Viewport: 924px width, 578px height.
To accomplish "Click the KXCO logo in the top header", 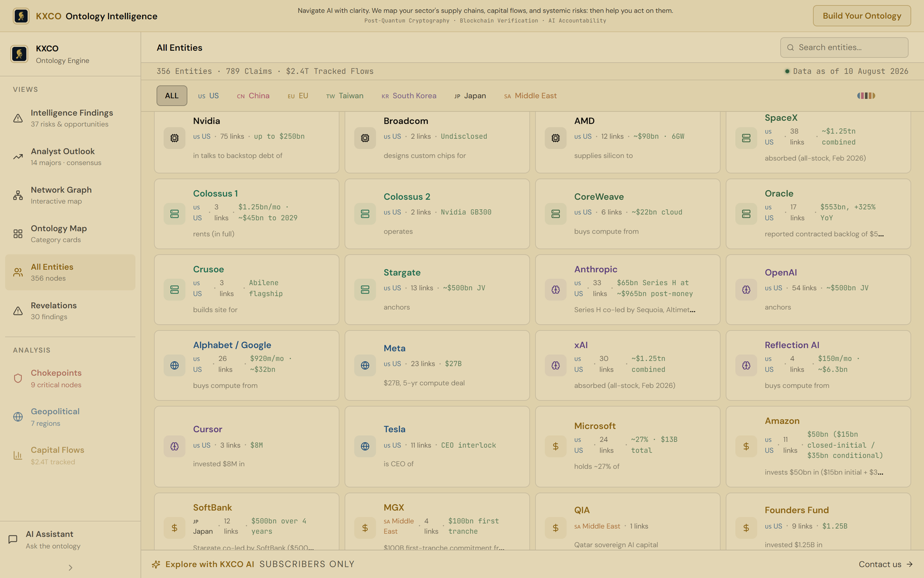I will tap(21, 16).
